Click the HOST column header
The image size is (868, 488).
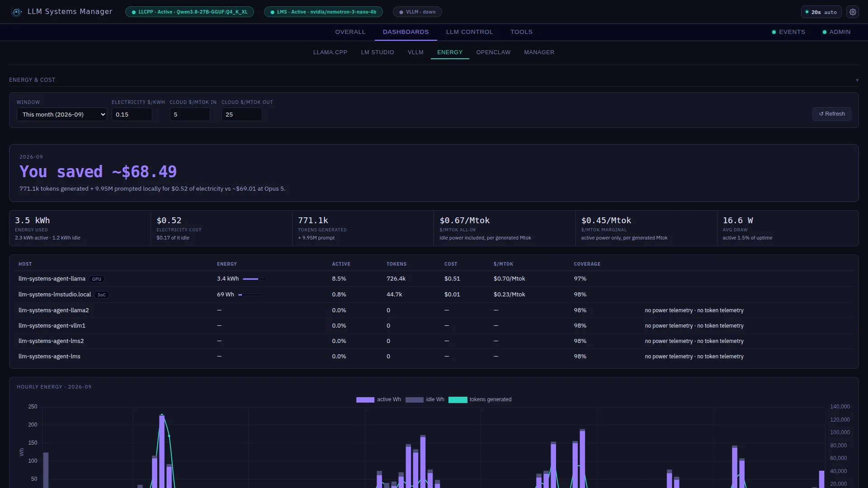[x=25, y=264]
